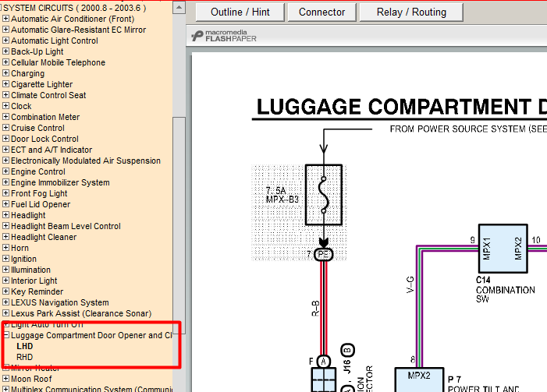Expand Cellular Mobile Telephone node

[5, 62]
